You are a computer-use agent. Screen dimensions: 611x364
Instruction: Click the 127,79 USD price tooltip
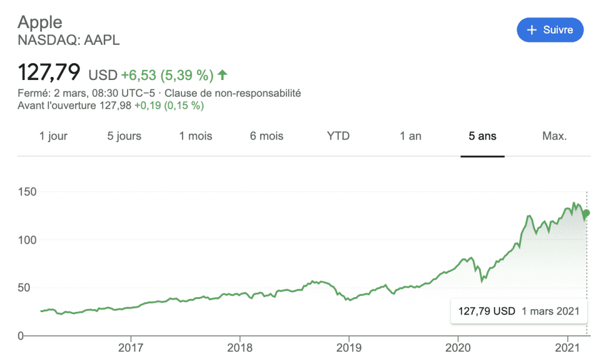(518, 311)
